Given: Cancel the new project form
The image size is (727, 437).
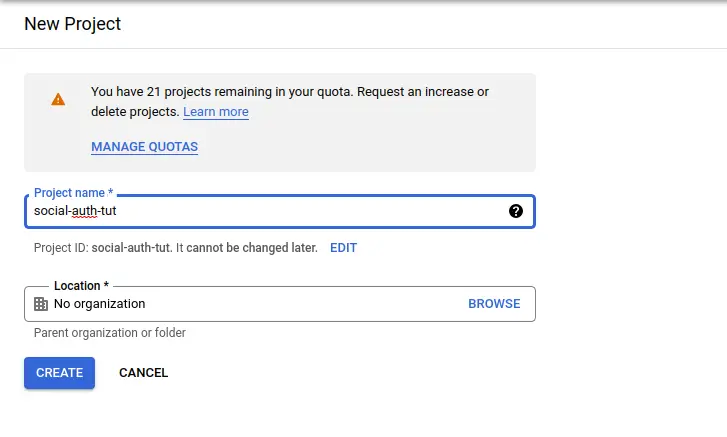Looking at the screenshot, I should point(143,373).
